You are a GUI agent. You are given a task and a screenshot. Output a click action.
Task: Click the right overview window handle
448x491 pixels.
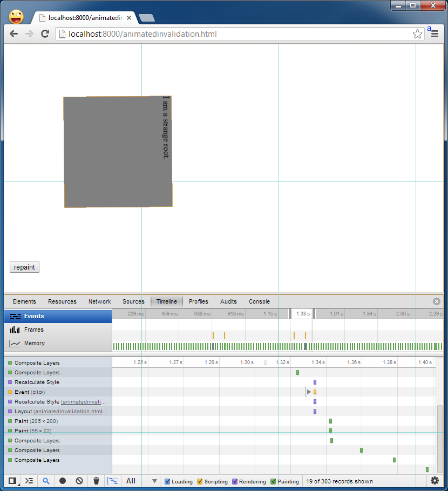pos(314,314)
